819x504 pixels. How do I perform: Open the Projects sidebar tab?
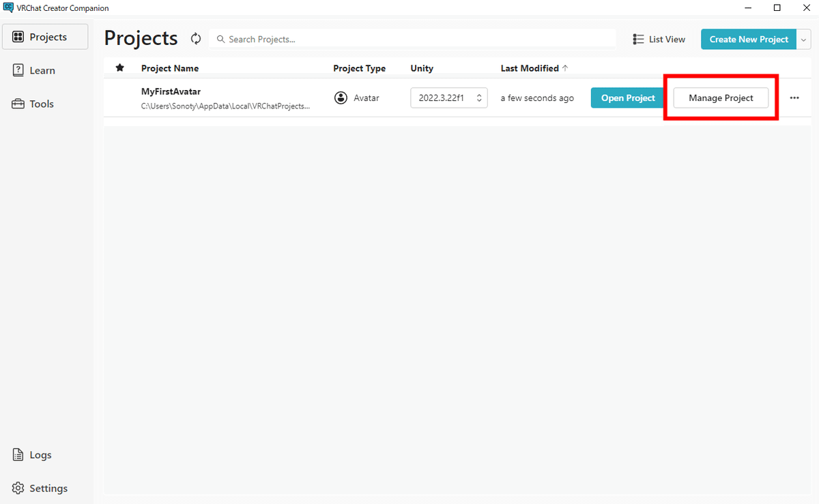coord(45,37)
